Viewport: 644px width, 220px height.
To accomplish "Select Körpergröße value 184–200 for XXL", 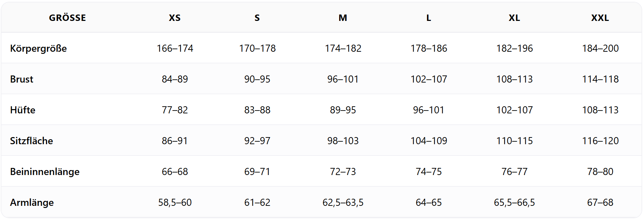I will click(x=600, y=49).
